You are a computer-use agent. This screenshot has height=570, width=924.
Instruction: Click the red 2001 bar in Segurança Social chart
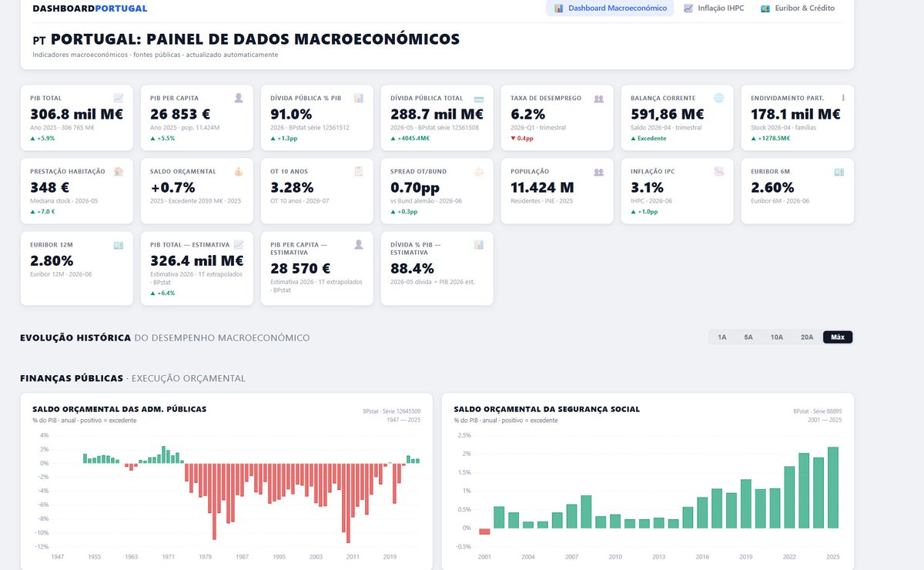click(x=484, y=531)
